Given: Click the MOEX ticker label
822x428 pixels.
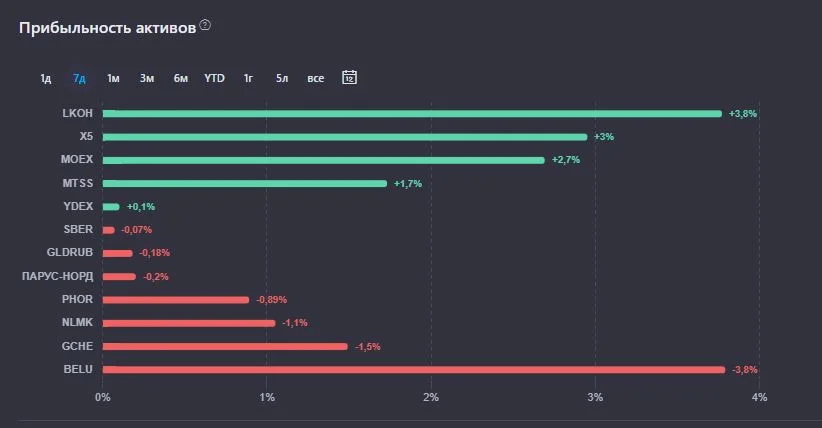Looking at the screenshot, I should 77,159.
